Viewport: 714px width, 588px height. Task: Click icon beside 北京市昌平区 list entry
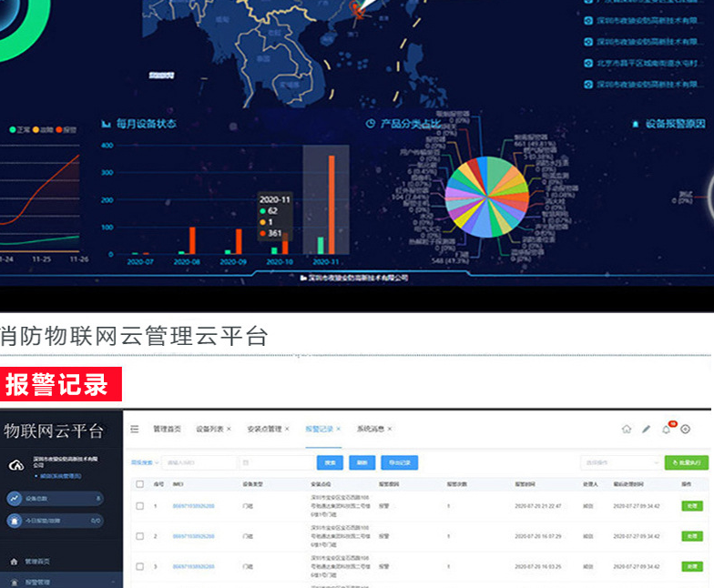[588, 63]
